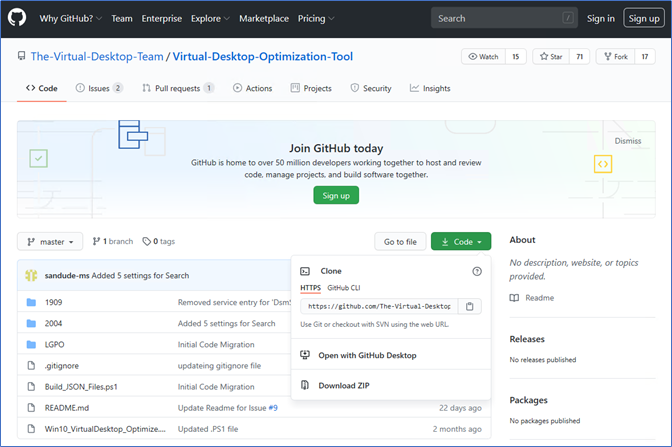672x447 pixels.
Task: Open the Releases heading link
Action: [527, 339]
